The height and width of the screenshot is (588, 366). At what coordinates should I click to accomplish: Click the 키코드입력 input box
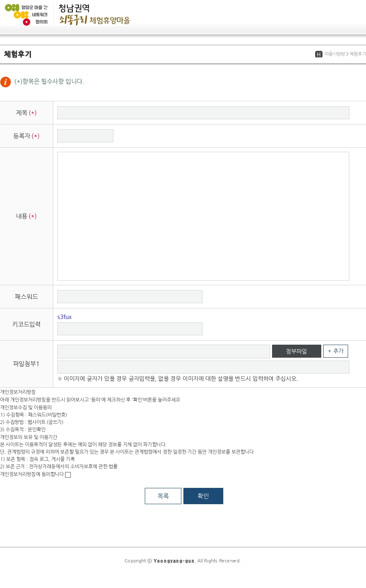click(x=130, y=329)
